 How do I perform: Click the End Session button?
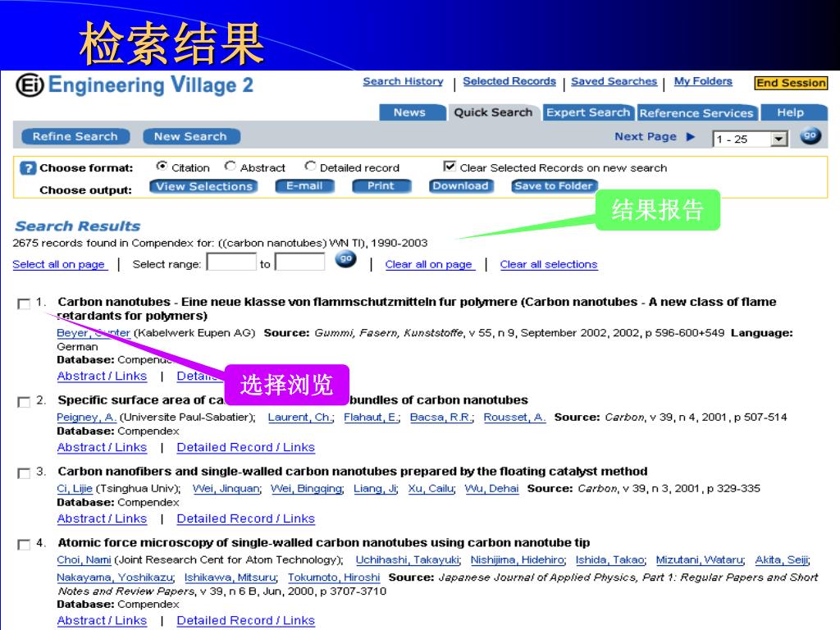click(792, 83)
